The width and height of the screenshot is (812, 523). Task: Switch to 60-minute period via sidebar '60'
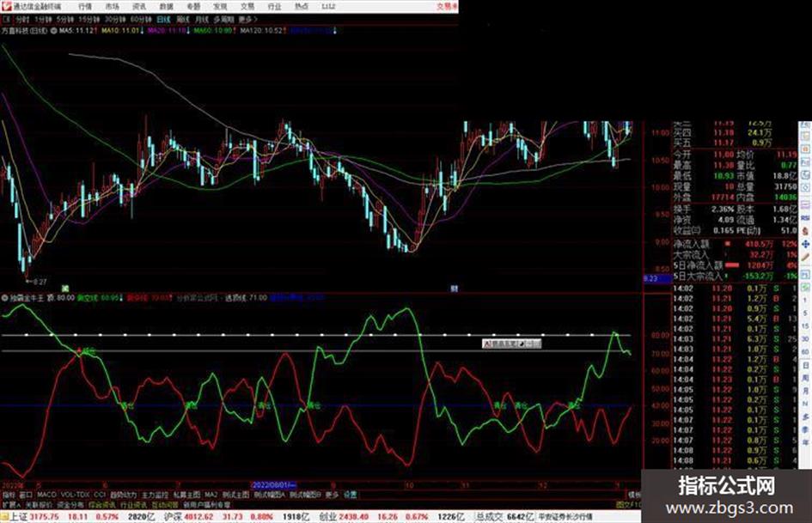coord(805,351)
